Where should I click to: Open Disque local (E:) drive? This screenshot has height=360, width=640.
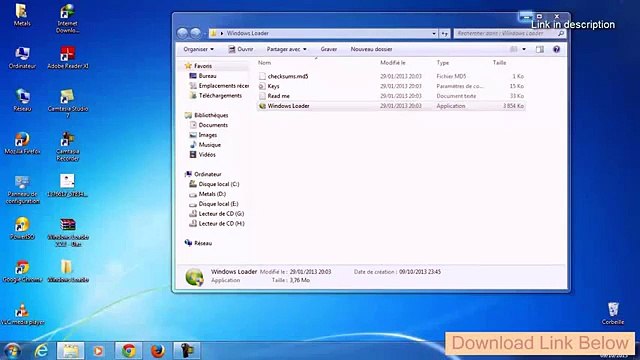(x=218, y=204)
